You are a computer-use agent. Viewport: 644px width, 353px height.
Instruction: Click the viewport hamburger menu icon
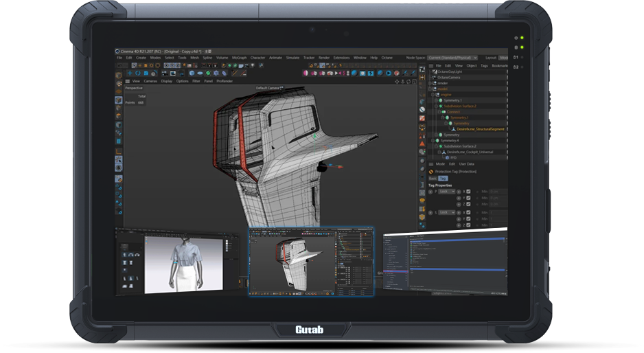[x=128, y=81]
